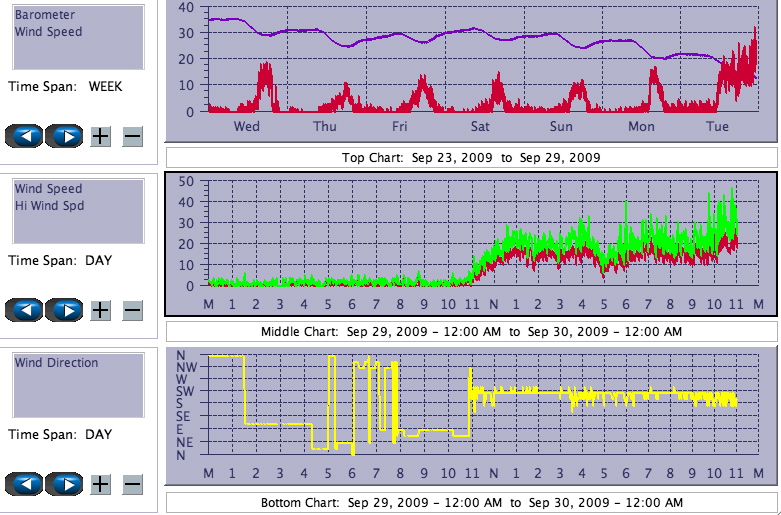Click minus button for Wind Direction chart
The height and width of the screenshot is (515, 781).
[x=132, y=484]
